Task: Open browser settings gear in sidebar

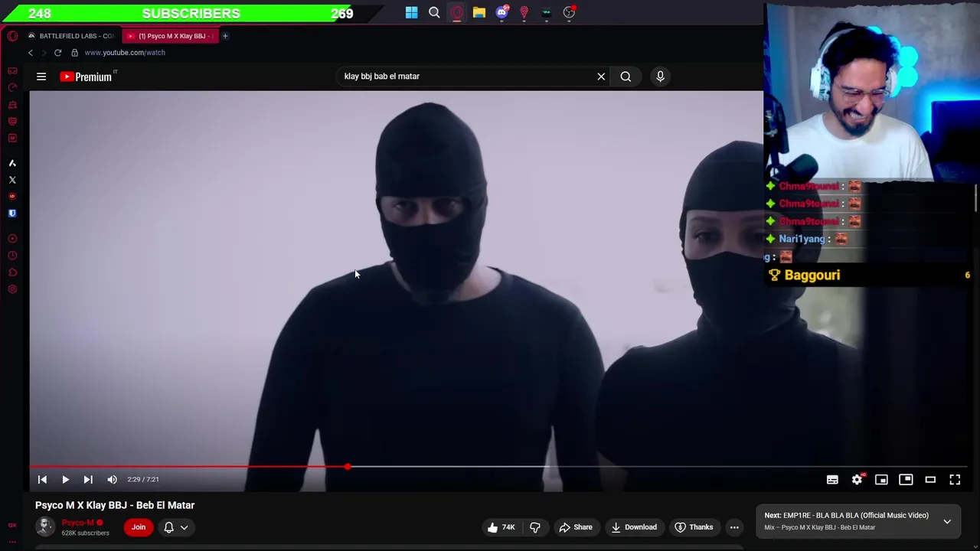Action: (12, 289)
